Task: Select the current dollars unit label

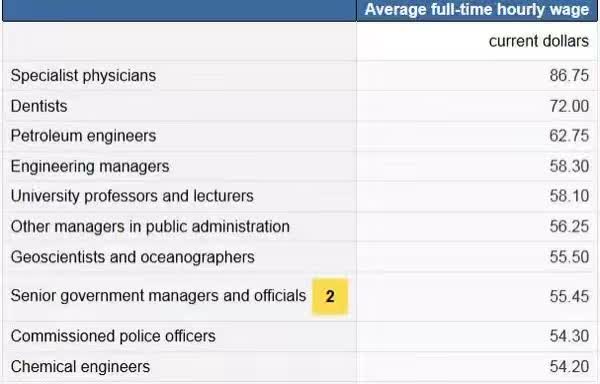Action: [539, 41]
